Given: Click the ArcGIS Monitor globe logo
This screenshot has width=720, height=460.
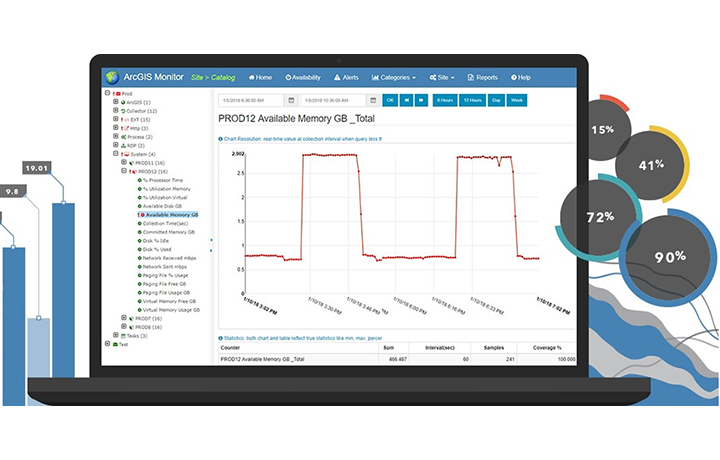Looking at the screenshot, I should point(112,77).
